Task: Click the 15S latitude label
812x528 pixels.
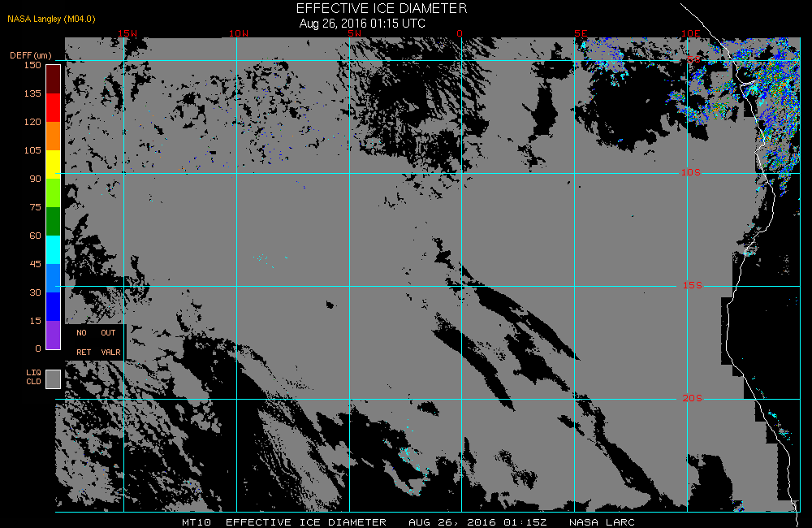Action: click(693, 285)
